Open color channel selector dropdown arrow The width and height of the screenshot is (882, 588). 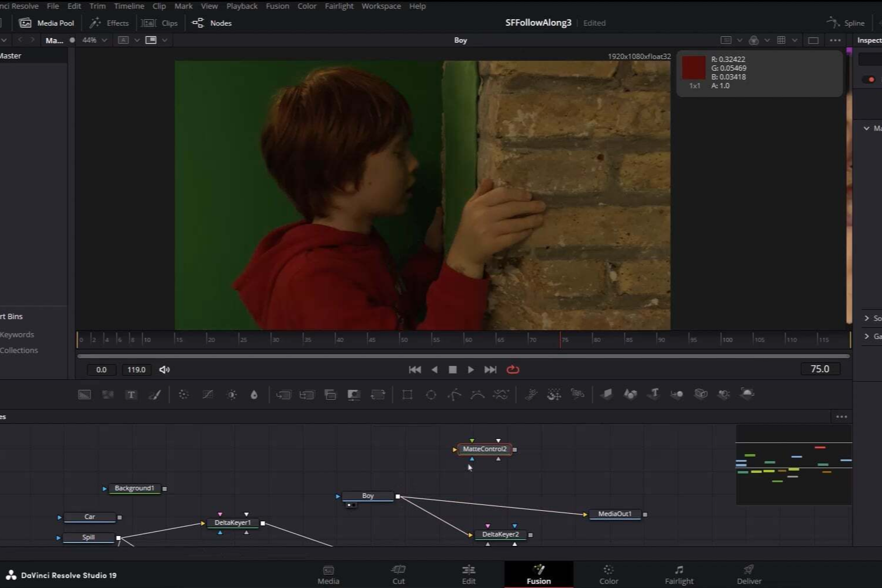[x=767, y=40]
